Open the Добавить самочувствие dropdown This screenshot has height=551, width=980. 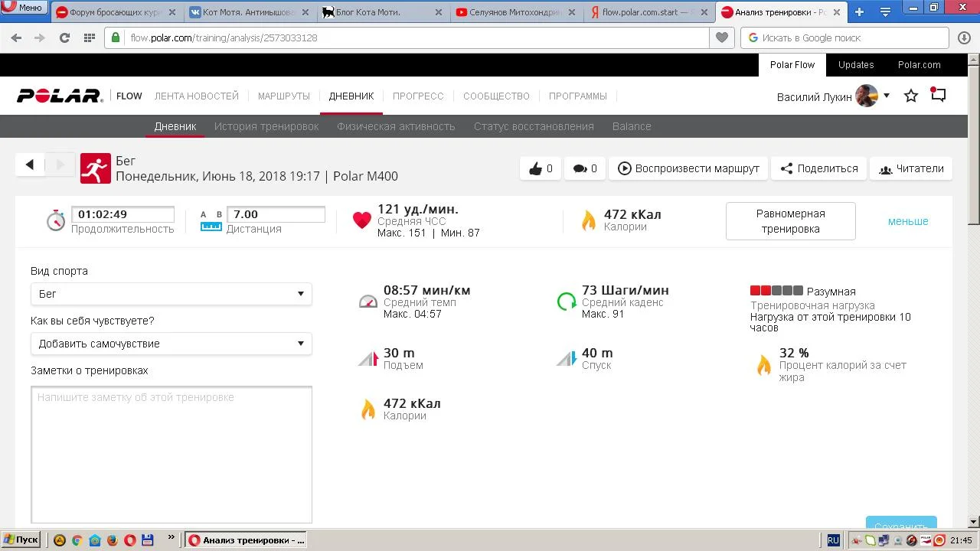171,344
